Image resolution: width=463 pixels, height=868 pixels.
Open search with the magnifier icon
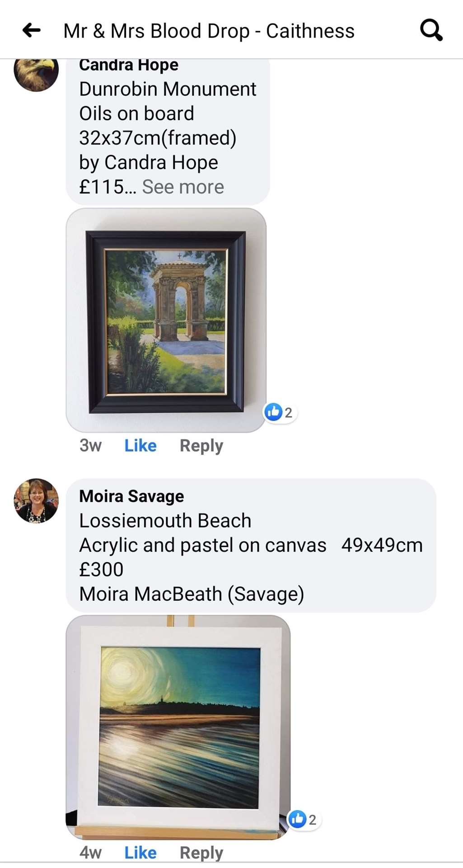tap(431, 30)
